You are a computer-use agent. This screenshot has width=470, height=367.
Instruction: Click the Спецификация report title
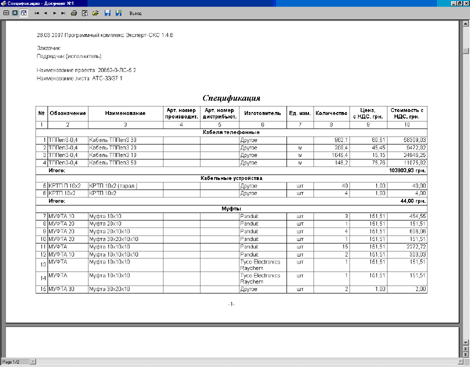pos(231,98)
